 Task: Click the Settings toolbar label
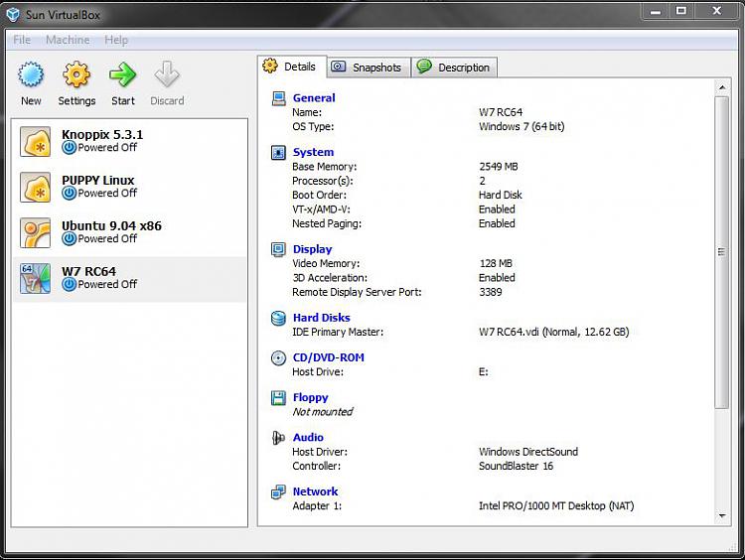coord(76,101)
